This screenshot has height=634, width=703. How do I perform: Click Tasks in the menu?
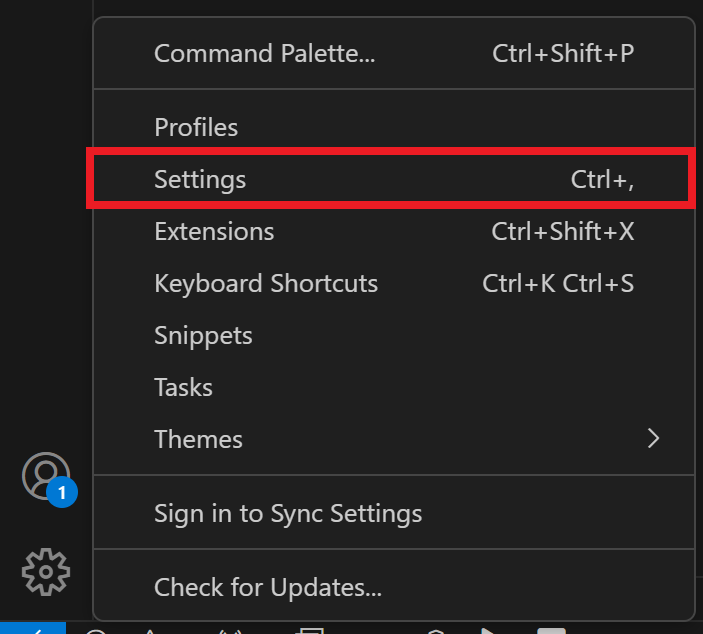point(183,387)
